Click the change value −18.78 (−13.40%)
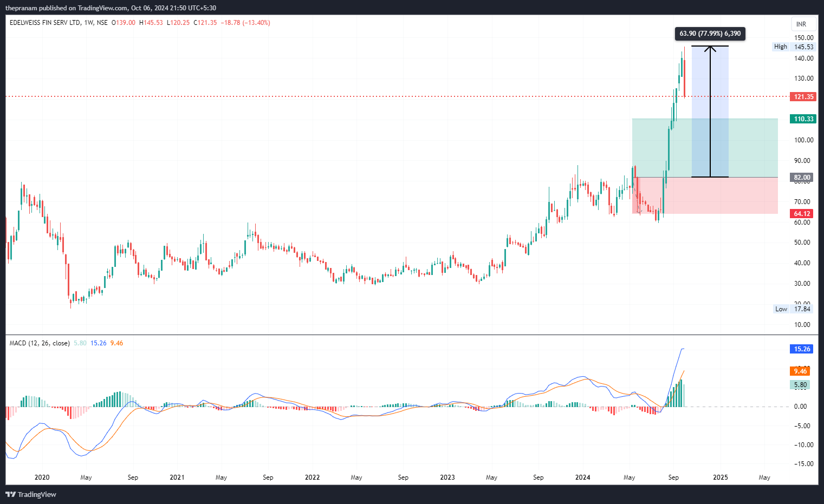 pos(245,23)
